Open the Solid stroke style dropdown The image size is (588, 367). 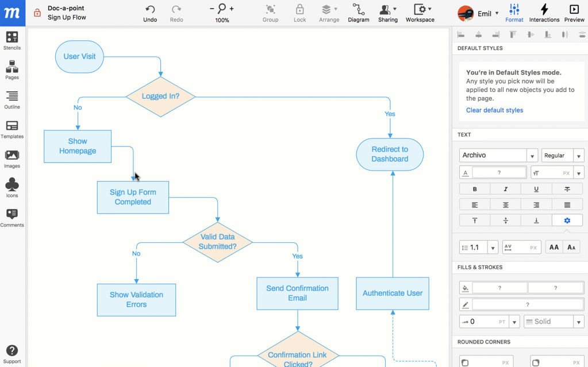(578, 322)
